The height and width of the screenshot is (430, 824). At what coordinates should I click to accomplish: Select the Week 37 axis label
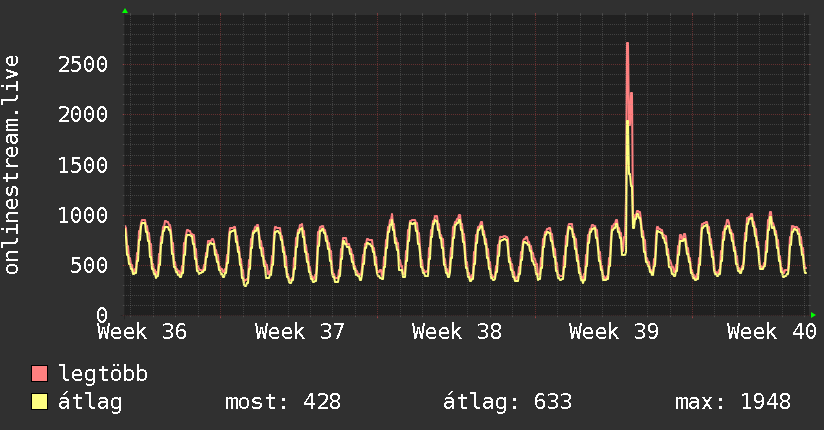coord(300,332)
